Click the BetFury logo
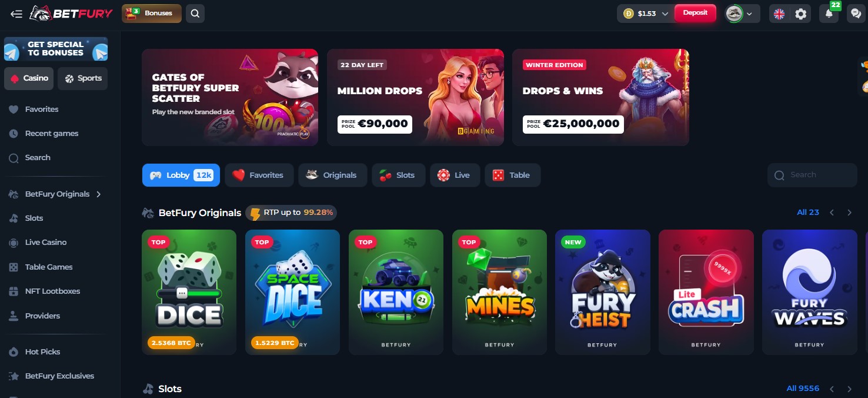Viewport: 868px width, 398px height. tap(71, 13)
